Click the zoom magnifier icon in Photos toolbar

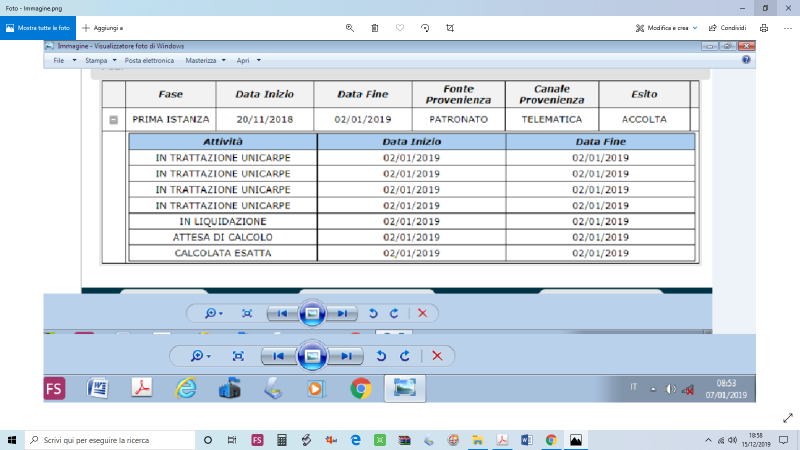349,28
